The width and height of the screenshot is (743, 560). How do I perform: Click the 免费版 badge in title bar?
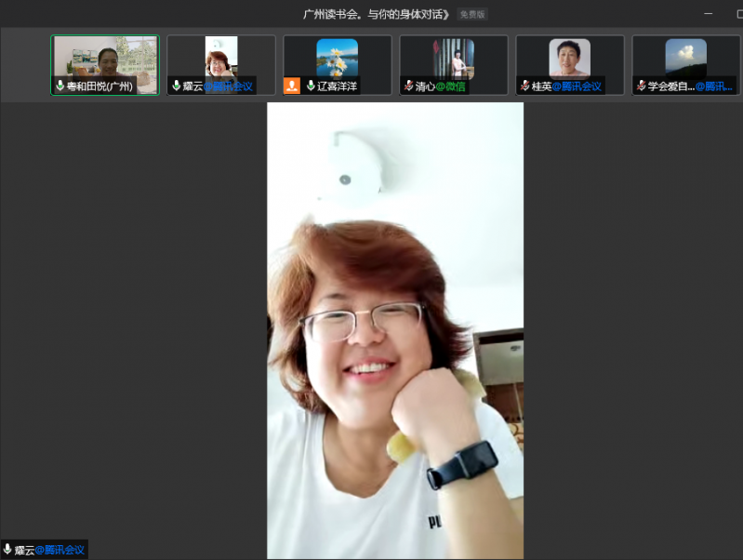[472, 14]
